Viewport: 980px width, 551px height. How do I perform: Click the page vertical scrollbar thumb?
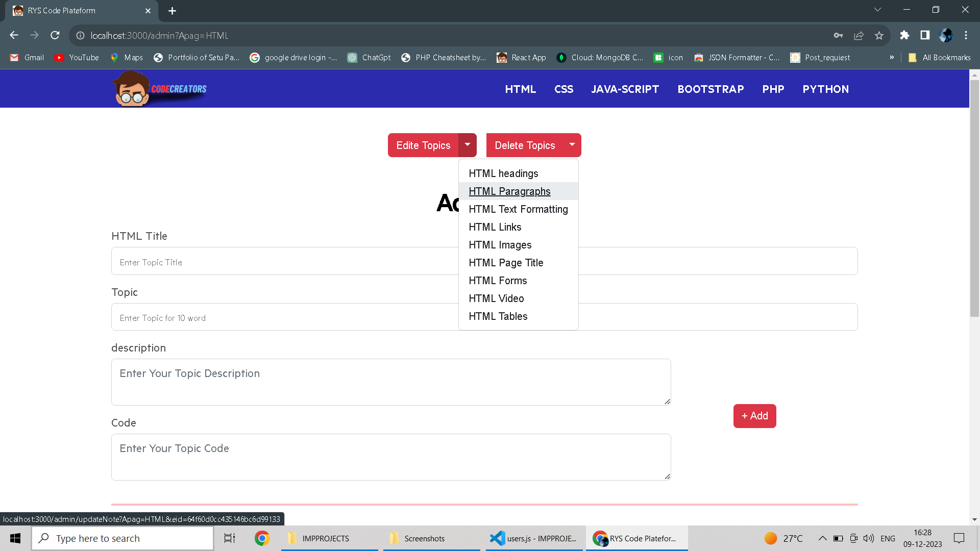coord(974,199)
